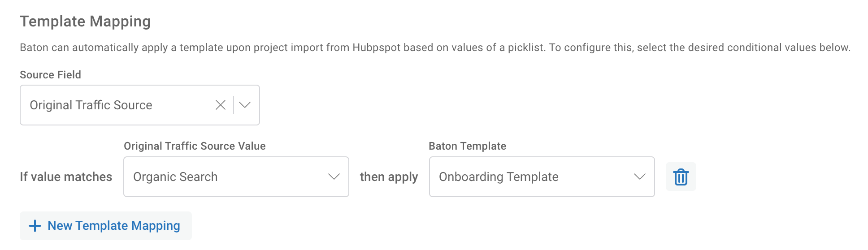
Task: Click the plus icon beside New Template Mapping
Action: [35, 226]
